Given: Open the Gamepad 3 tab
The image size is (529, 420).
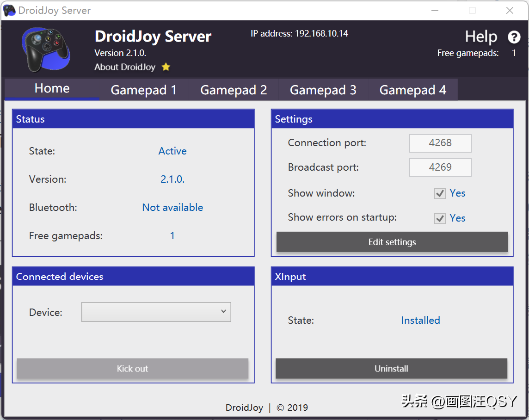Looking at the screenshot, I should 323,90.
